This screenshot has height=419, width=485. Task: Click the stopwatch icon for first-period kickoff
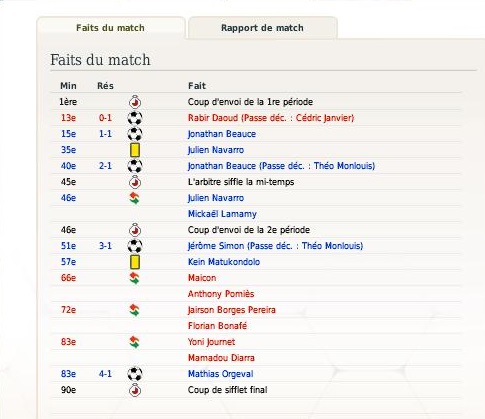tap(135, 102)
